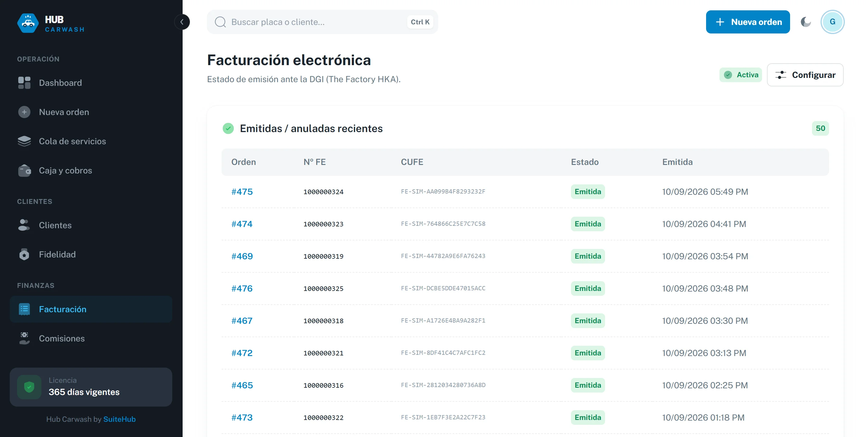
Task: Click the Configurar sliders icon
Action: (781, 75)
